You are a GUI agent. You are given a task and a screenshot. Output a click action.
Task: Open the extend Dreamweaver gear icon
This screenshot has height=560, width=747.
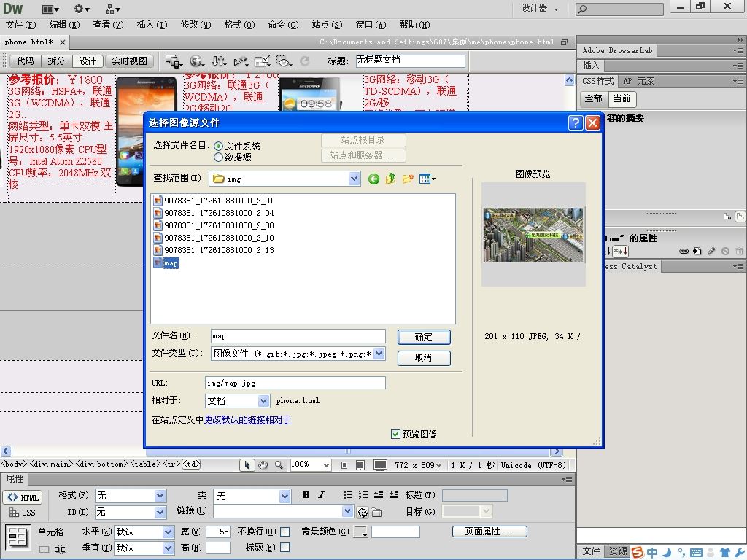[82, 9]
